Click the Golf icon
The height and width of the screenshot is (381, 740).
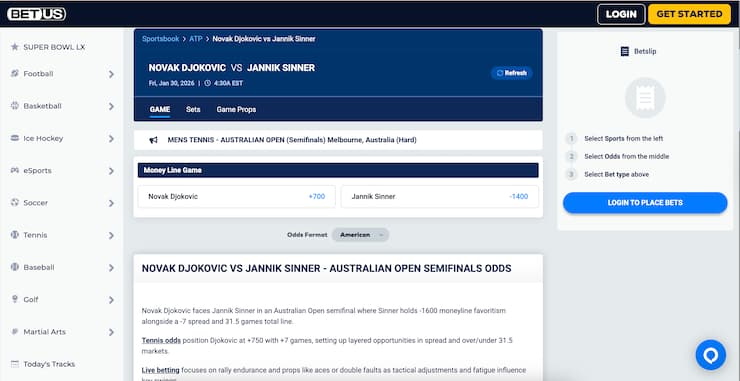pos(15,299)
